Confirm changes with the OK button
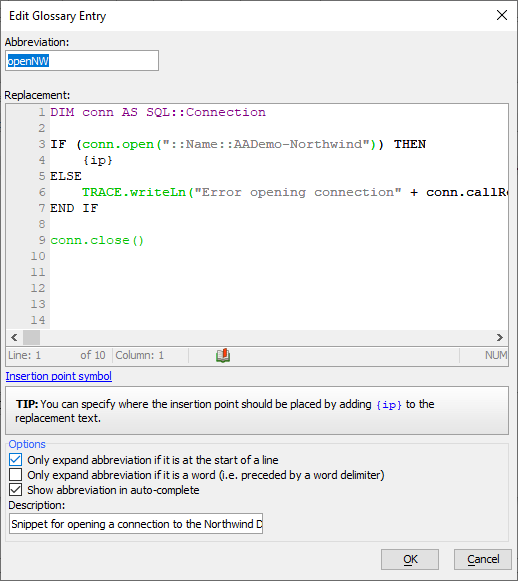The image size is (518, 581). coord(410,559)
